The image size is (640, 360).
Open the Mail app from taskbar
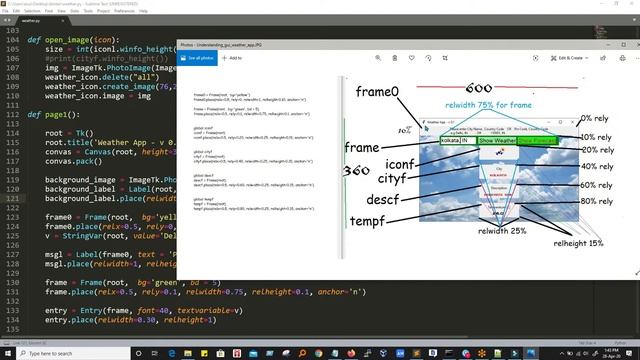tap(253, 353)
